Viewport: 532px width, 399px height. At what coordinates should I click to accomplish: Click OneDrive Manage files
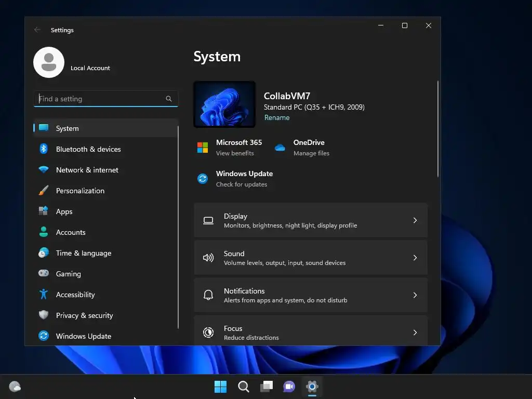click(x=311, y=153)
